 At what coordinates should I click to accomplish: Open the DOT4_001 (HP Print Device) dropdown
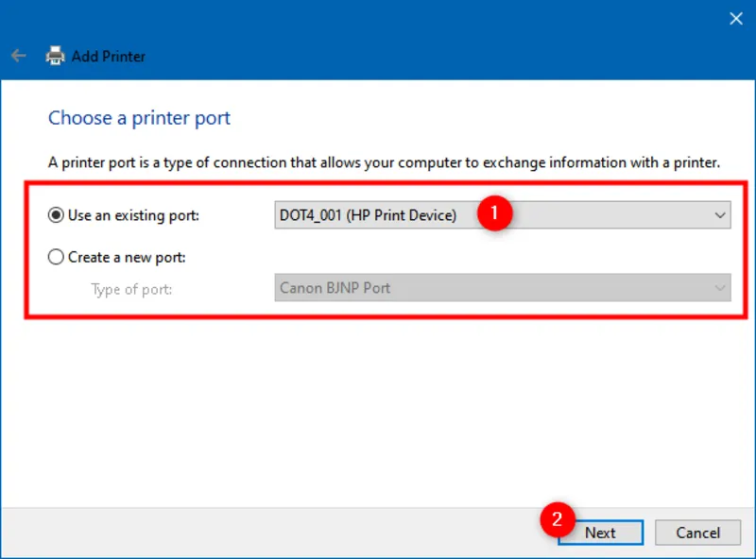tap(503, 215)
